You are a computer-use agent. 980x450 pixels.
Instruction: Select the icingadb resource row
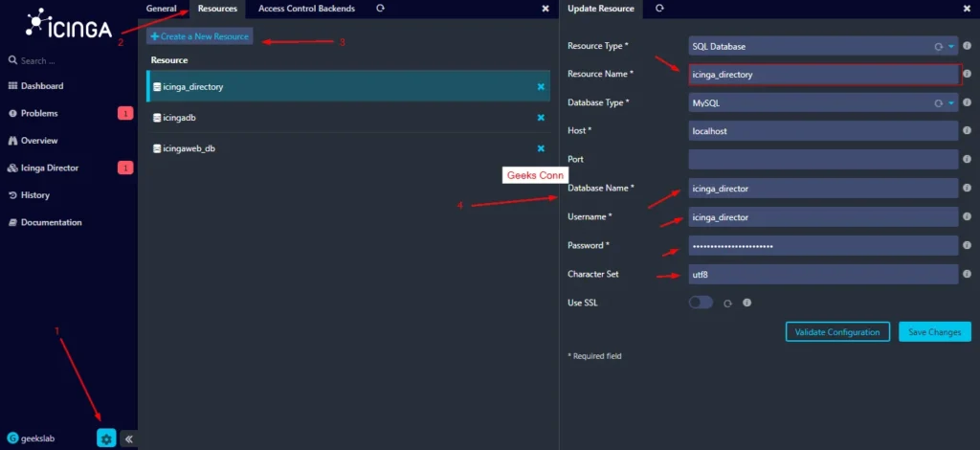coord(348,118)
